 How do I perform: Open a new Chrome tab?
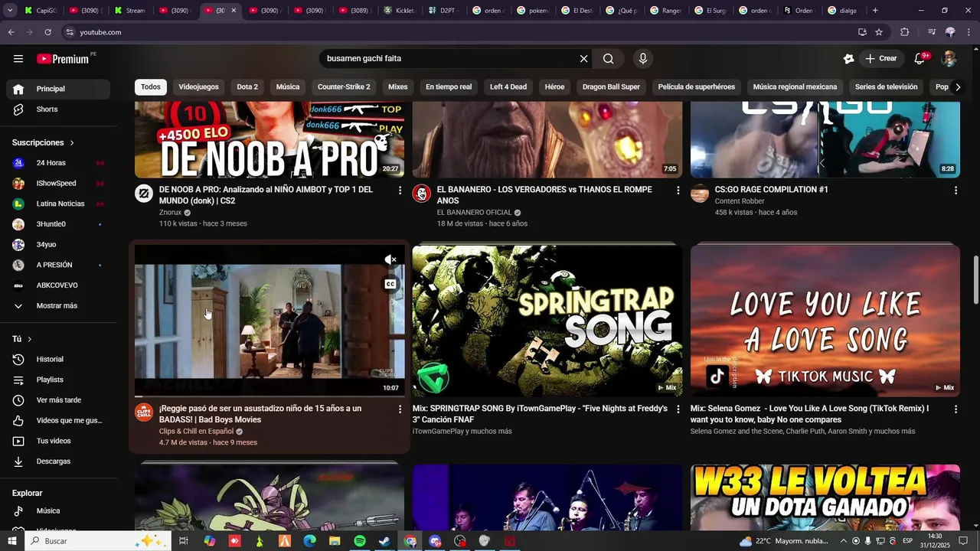(875, 11)
